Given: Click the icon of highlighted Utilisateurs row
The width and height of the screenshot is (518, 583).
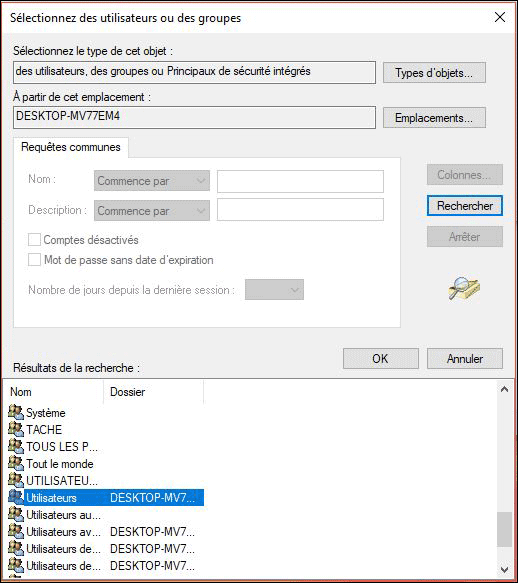Looking at the screenshot, I should 16,497.
